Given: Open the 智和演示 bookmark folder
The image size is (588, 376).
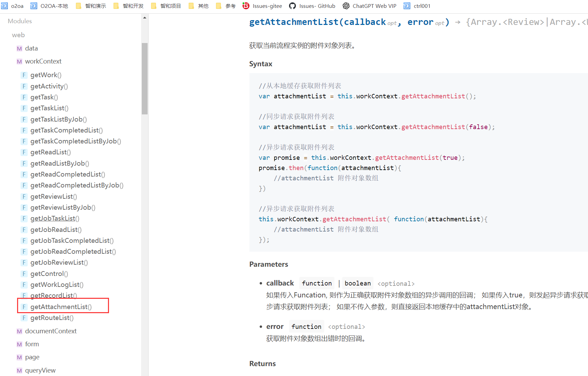Looking at the screenshot, I should click(x=91, y=6).
